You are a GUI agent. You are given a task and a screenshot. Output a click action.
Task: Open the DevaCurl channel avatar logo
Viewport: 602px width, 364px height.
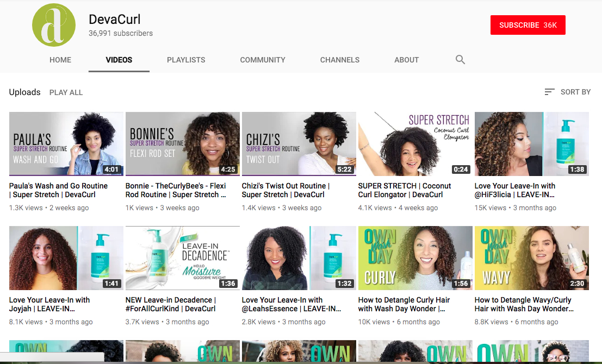54,25
